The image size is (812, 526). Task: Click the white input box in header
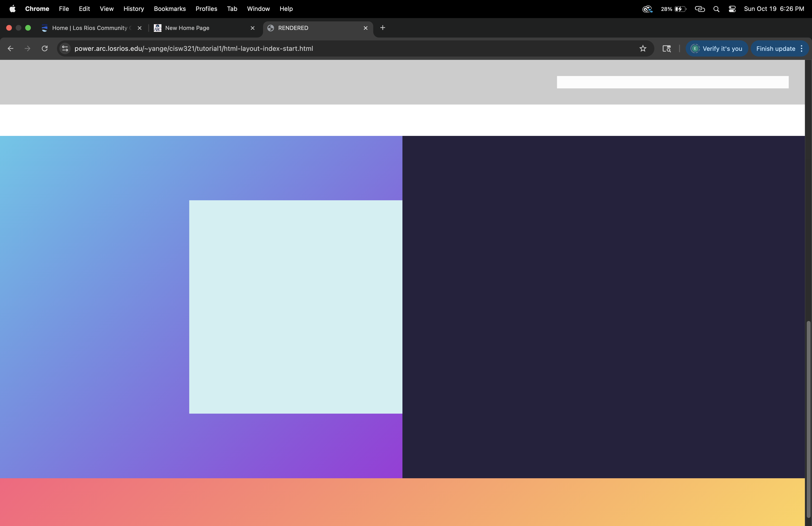click(672, 82)
